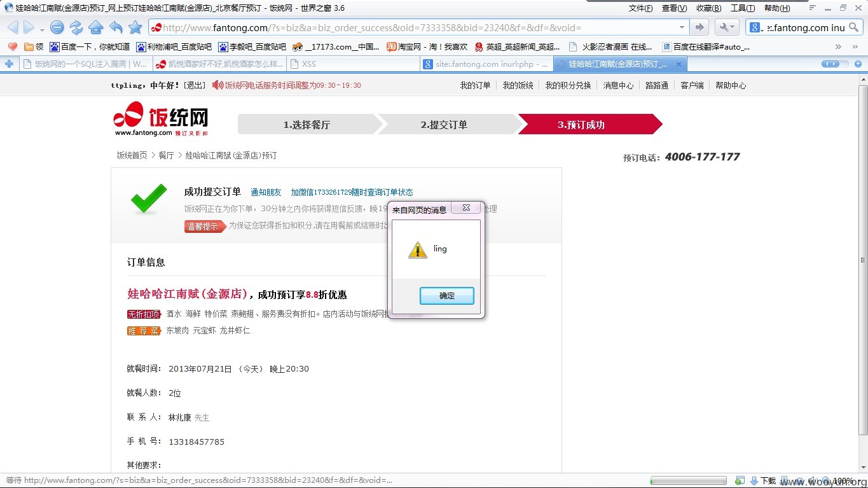This screenshot has width=868, height=488.
Task: Open the 帮助(H) menu
Action: [x=777, y=8]
